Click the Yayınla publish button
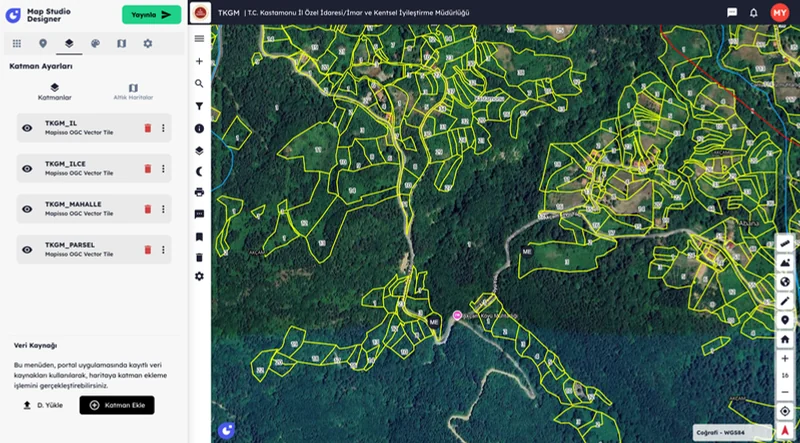This screenshot has width=800, height=443. coord(152,14)
